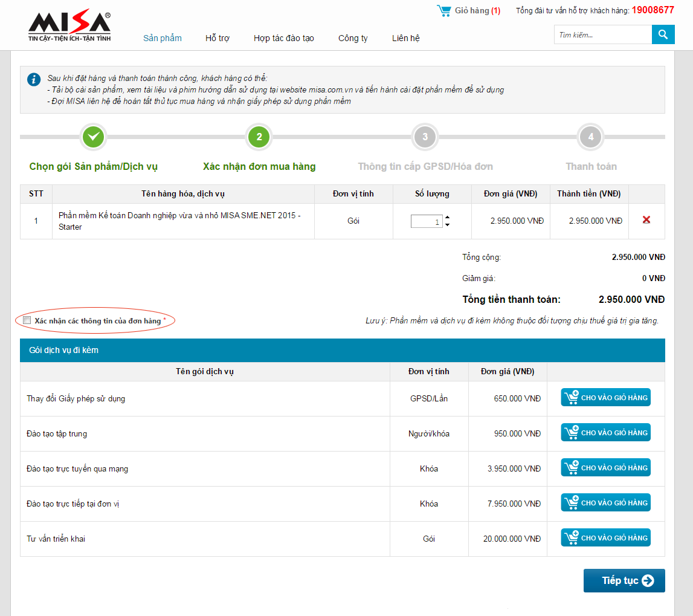
Task: Go to Hợp tác đào tạo menu
Action: click(x=284, y=38)
